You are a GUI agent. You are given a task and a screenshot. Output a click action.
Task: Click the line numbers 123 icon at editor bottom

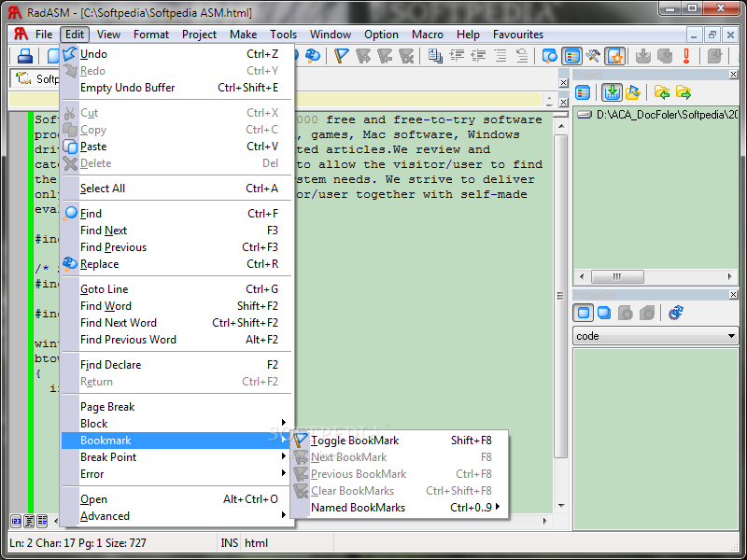point(16,521)
